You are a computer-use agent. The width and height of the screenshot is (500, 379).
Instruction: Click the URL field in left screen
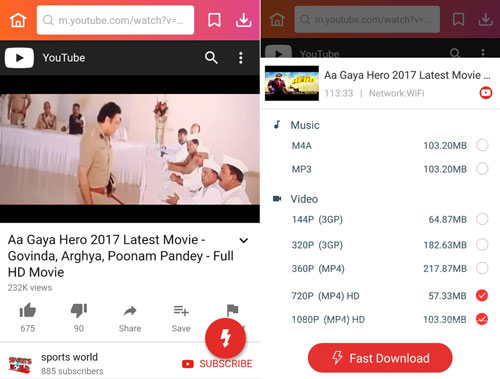[115, 20]
